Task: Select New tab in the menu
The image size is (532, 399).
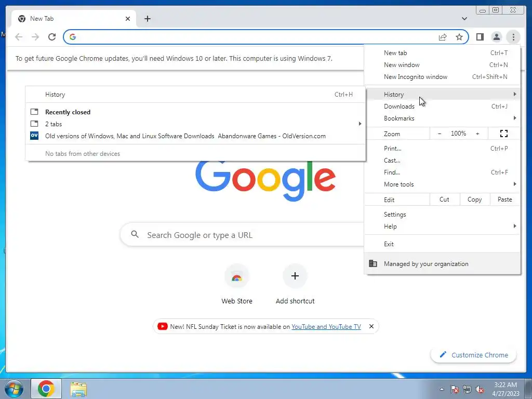Action: point(443,53)
